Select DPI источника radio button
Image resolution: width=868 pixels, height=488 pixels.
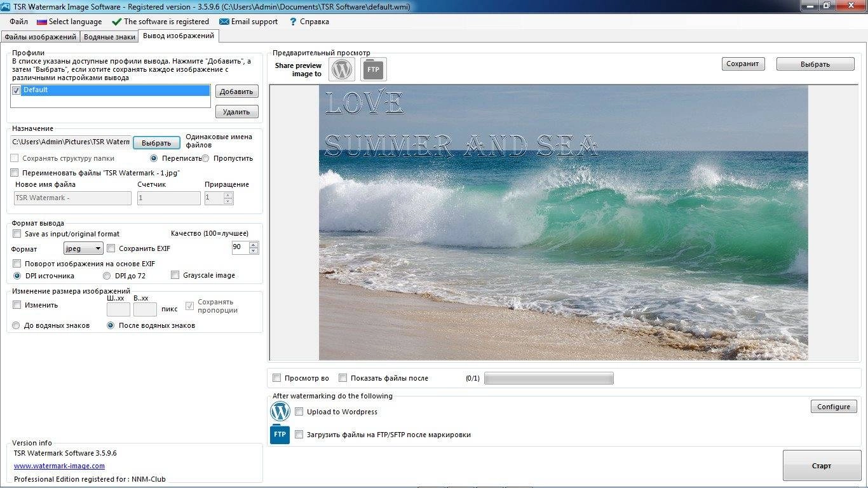tap(17, 276)
